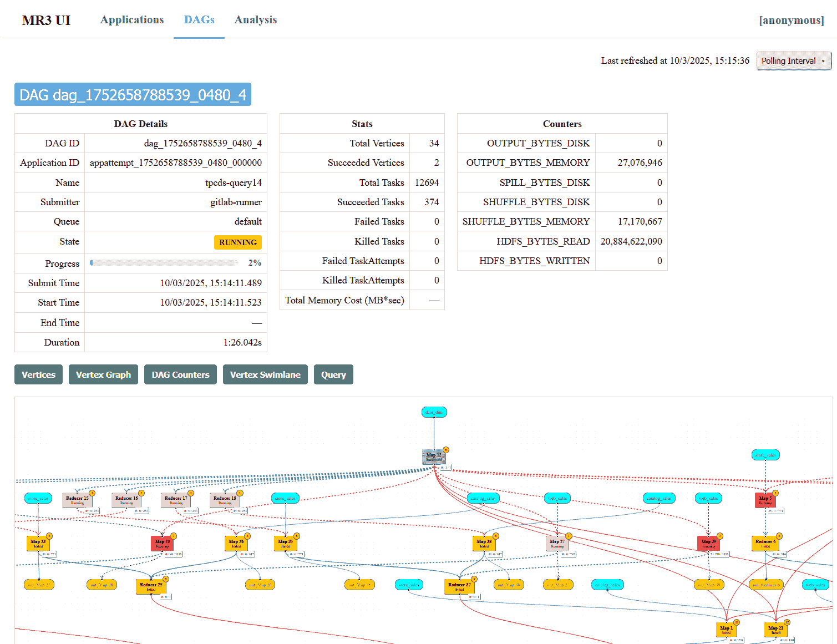
Task: Click the MR3 UI logo title
Action: (x=46, y=21)
